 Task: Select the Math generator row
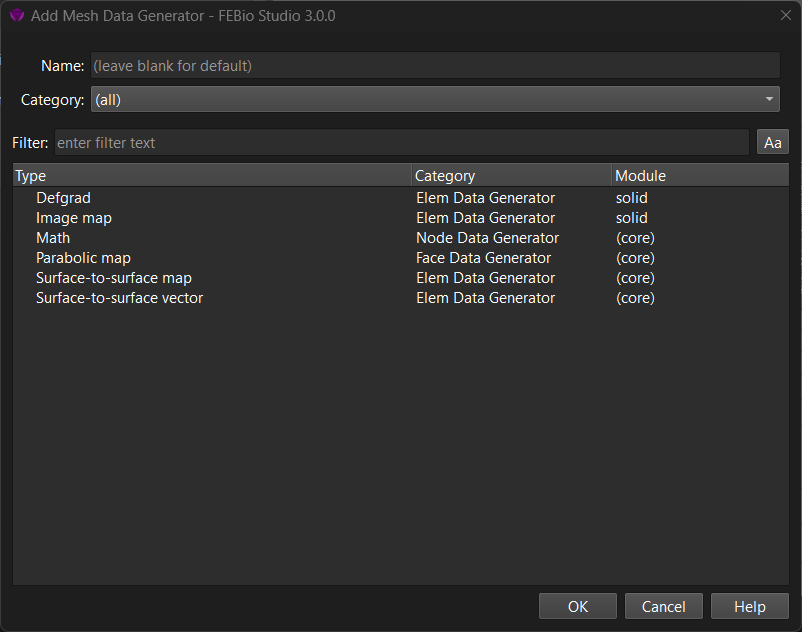(x=400, y=238)
